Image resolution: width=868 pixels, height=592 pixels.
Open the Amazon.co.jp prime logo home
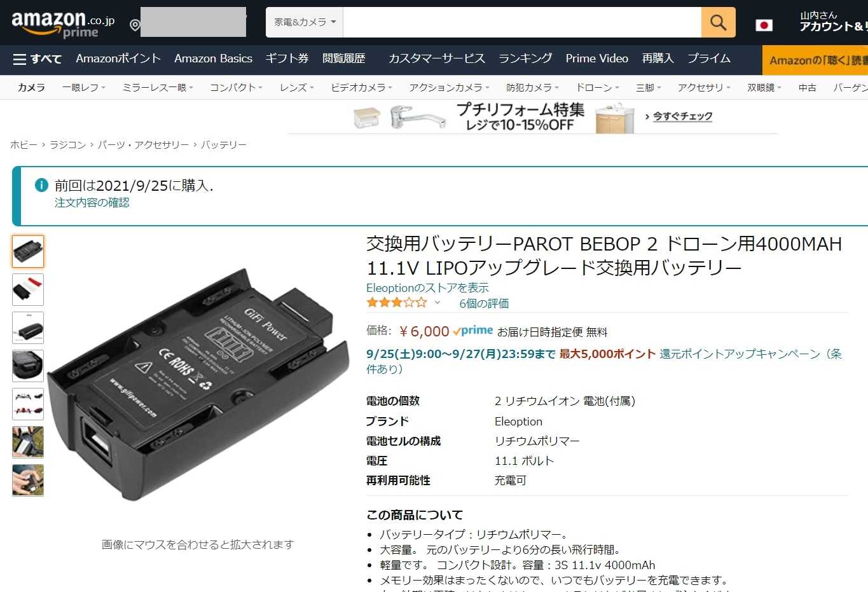tap(63, 24)
